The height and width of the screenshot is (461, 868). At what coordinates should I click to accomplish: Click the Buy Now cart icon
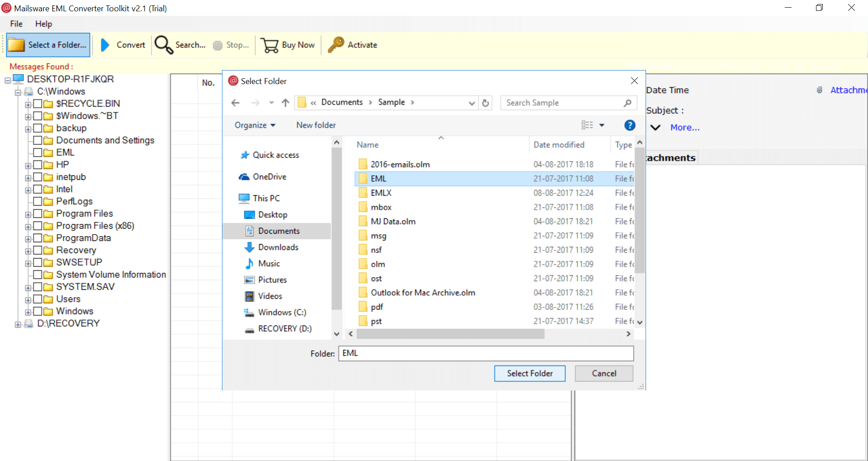pyautogui.click(x=270, y=45)
